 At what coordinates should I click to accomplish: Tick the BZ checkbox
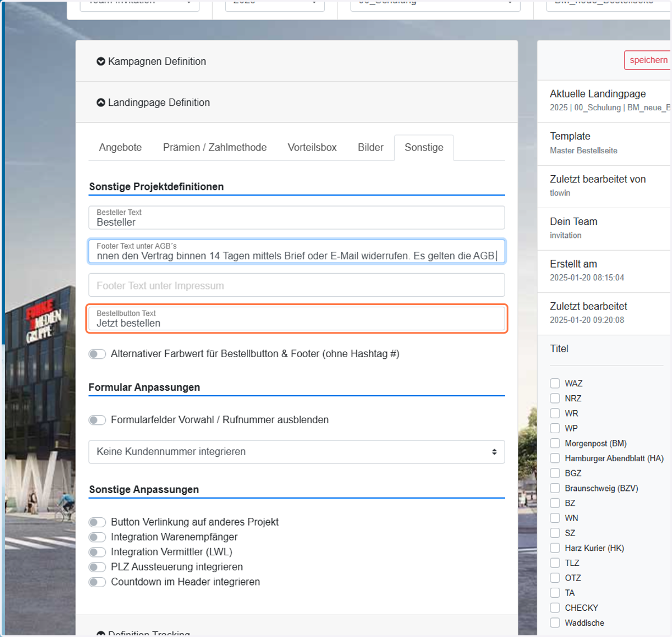click(555, 503)
